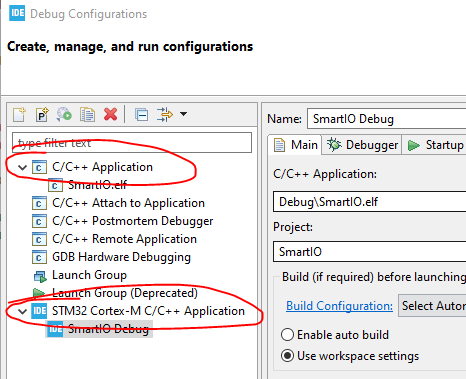Select C/C++ Attach to Application
Viewport: 466px width, 379px height.
[x=128, y=203]
